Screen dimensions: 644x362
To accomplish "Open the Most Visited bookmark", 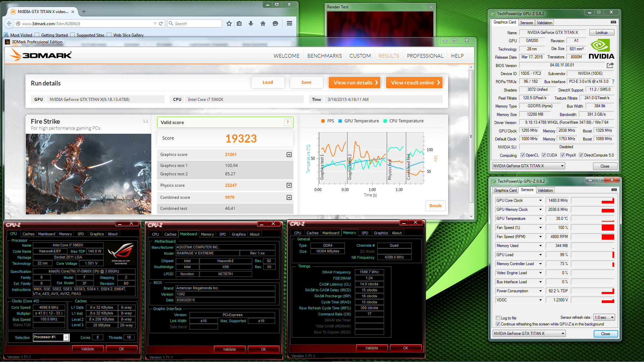I will 18,35.
